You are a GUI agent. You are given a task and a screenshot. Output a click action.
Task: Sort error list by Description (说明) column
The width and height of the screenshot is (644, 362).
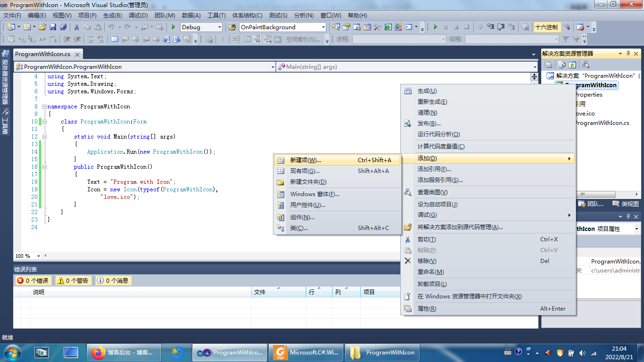point(140,292)
